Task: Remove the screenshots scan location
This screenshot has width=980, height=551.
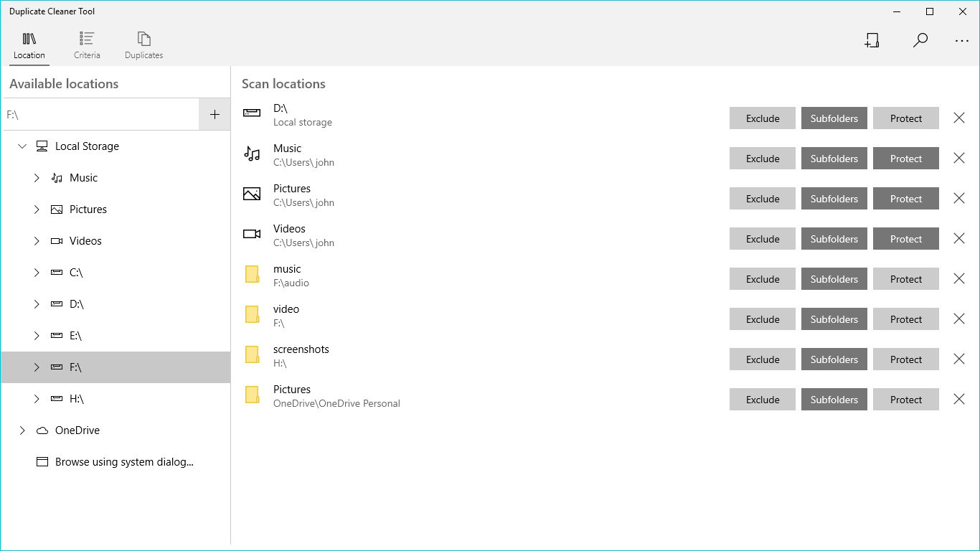Action: (x=958, y=359)
